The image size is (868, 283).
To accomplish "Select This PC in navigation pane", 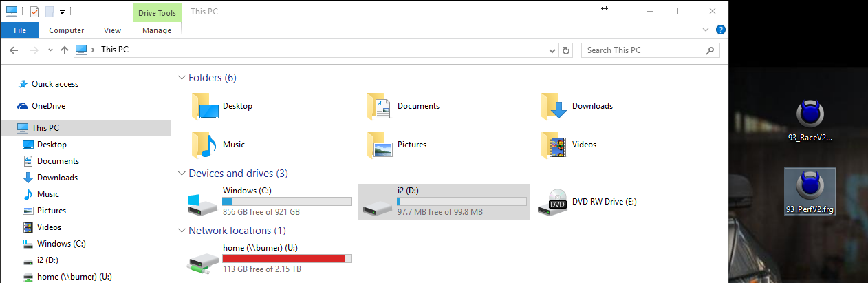I will 85,128.
